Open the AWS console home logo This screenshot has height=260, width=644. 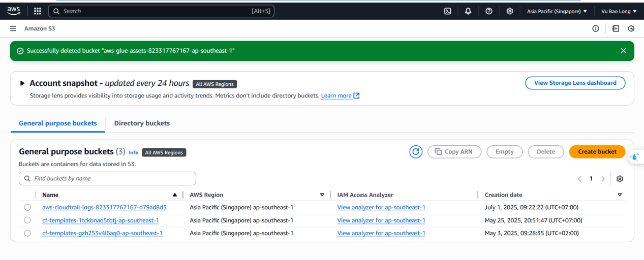[x=13, y=11]
